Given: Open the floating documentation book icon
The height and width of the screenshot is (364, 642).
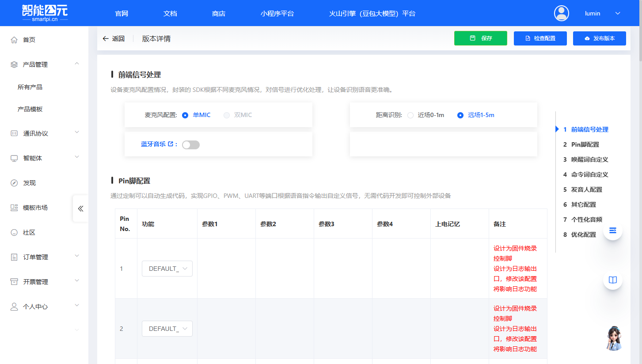Looking at the screenshot, I should click(612, 280).
